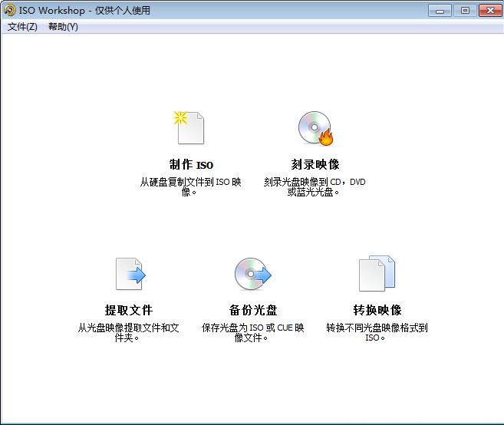Click the Burn Image flaming disc icon
This screenshot has width=504, height=425.
(x=315, y=128)
